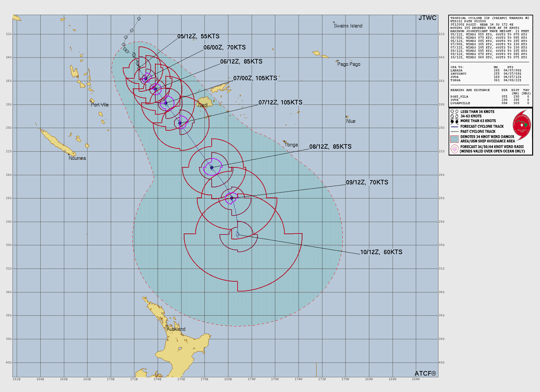This screenshot has width=540, height=392.
Task: Click the 34 knot danger area legend swatch
Action: pyautogui.click(x=454, y=139)
